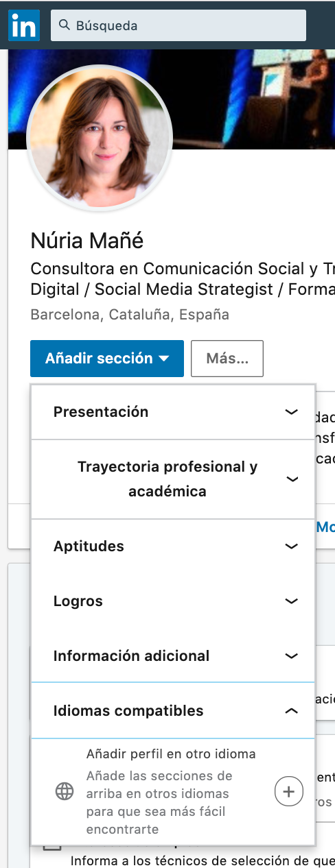Expand the Información adicional chevron
335x868 pixels.
click(x=292, y=656)
